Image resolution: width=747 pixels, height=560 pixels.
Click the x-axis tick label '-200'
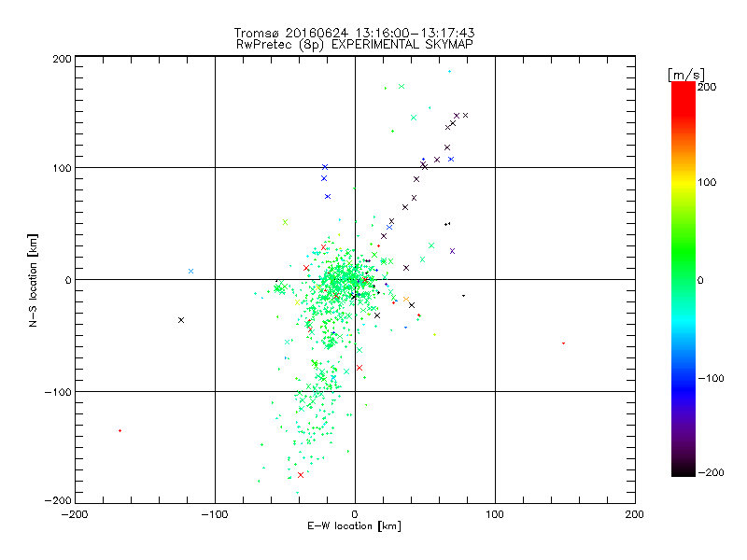(75, 514)
